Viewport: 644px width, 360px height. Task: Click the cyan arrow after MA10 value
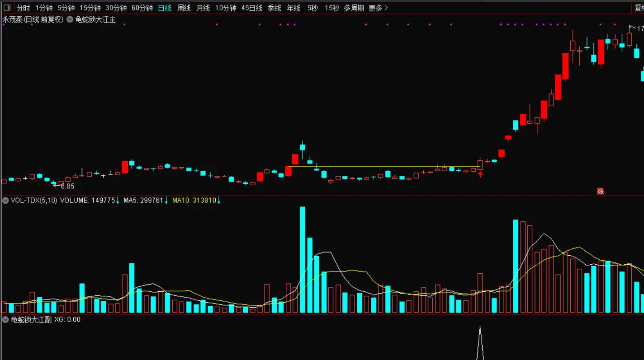[219, 200]
